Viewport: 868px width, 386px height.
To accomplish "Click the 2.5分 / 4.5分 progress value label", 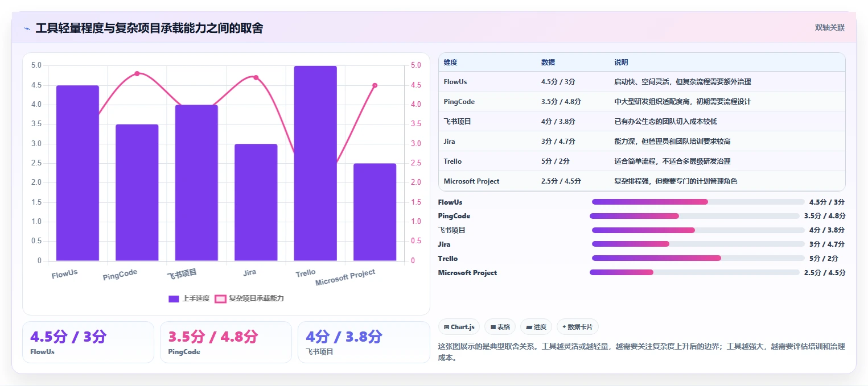I will (825, 272).
